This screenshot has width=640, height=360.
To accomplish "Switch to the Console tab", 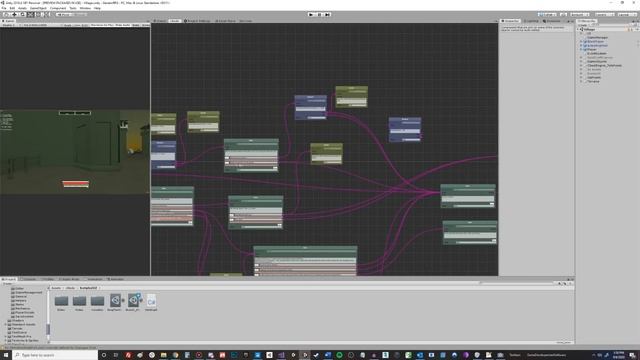I will point(29,279).
